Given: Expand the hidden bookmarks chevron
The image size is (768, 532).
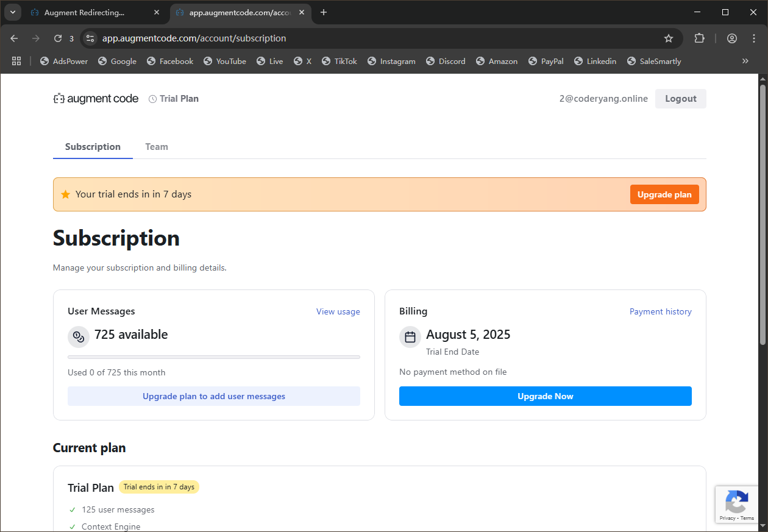Looking at the screenshot, I should click(x=745, y=61).
